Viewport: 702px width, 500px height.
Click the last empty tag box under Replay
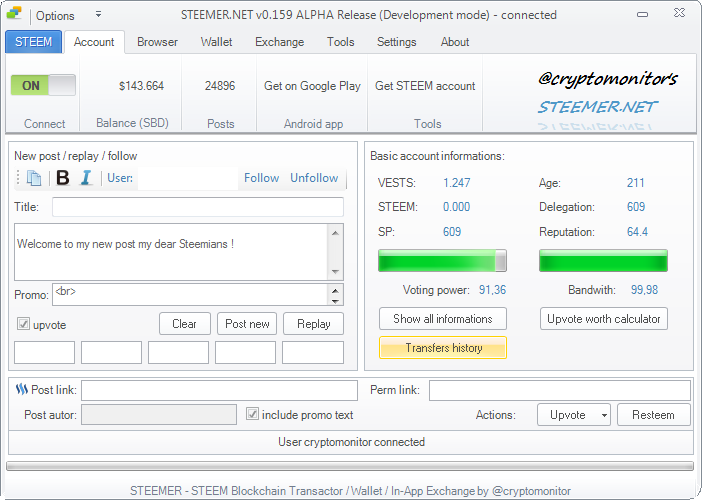tap(313, 352)
